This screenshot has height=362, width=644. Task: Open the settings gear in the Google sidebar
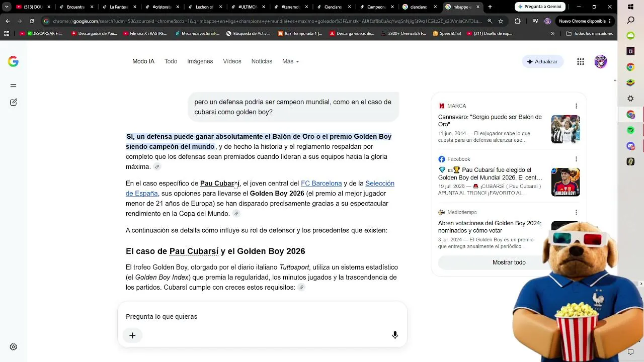[x=13, y=347]
